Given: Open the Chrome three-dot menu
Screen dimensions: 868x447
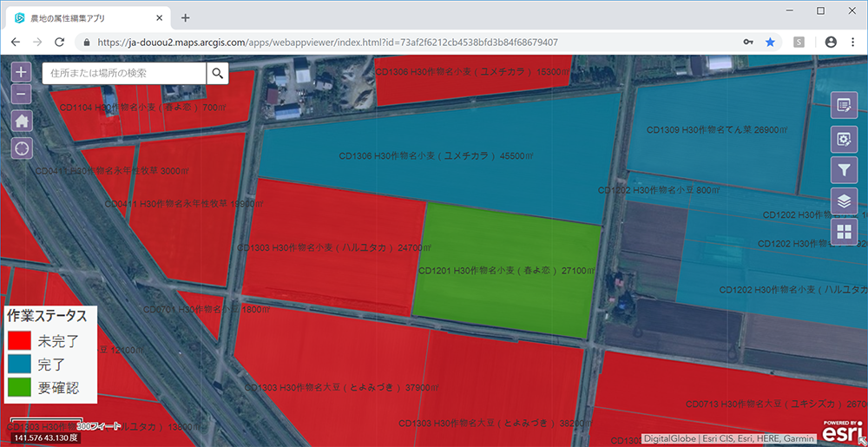Looking at the screenshot, I should (852, 42).
